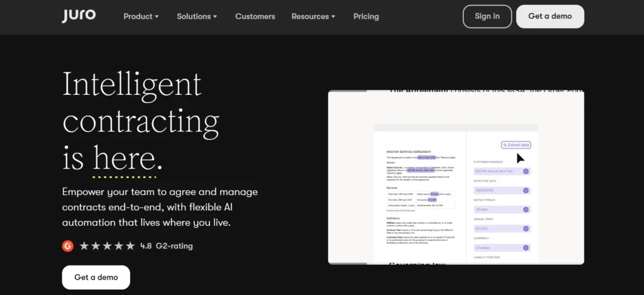Click the Sign in button
The height and width of the screenshot is (295, 644).
click(487, 16)
